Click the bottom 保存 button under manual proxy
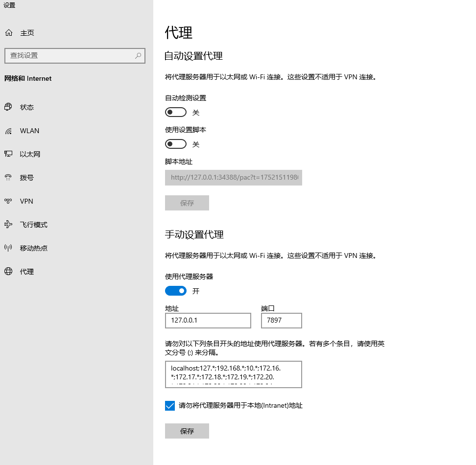The height and width of the screenshot is (465, 476). coord(187,431)
